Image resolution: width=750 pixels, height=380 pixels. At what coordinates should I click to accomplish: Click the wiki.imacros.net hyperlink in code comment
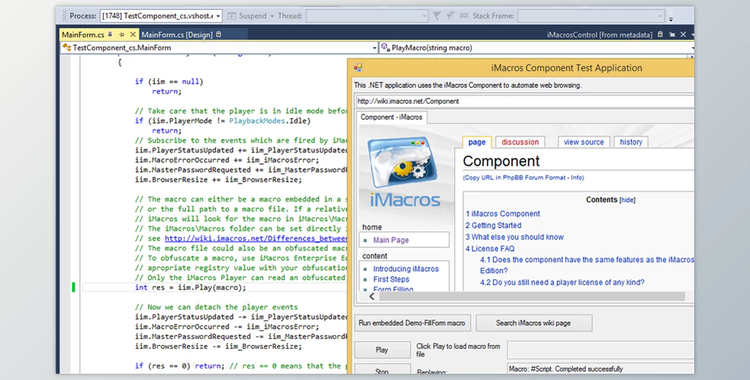point(256,238)
